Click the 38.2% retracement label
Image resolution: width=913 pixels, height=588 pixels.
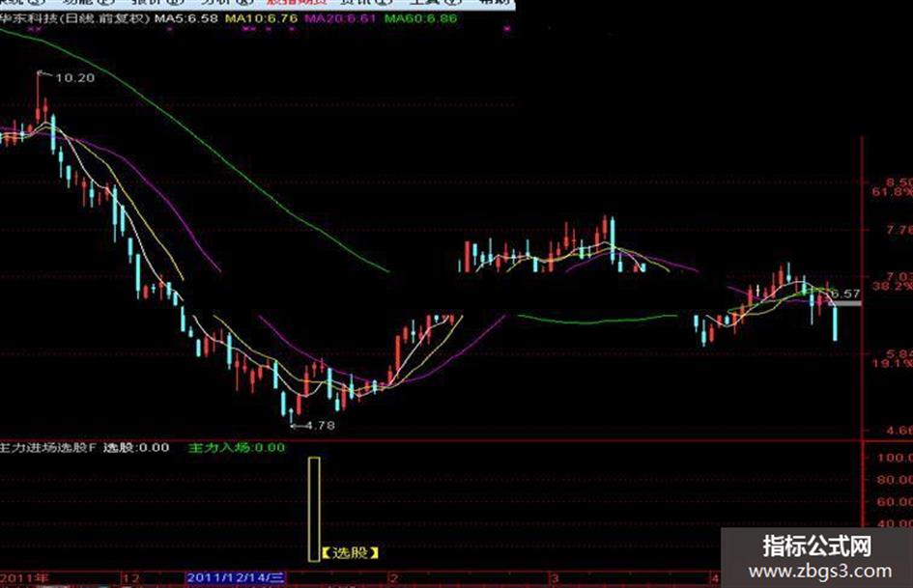coord(893,286)
